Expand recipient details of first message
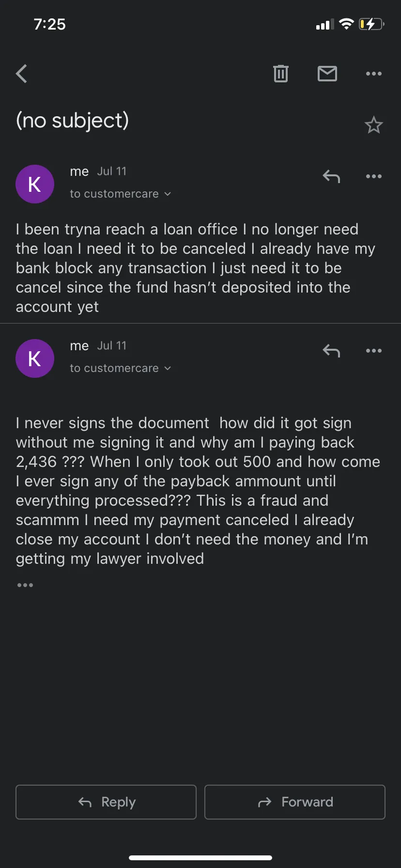This screenshot has width=401, height=868. [121, 194]
